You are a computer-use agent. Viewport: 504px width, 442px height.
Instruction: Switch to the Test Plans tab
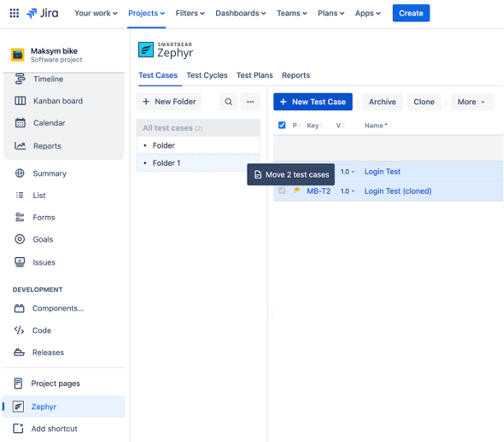point(254,76)
